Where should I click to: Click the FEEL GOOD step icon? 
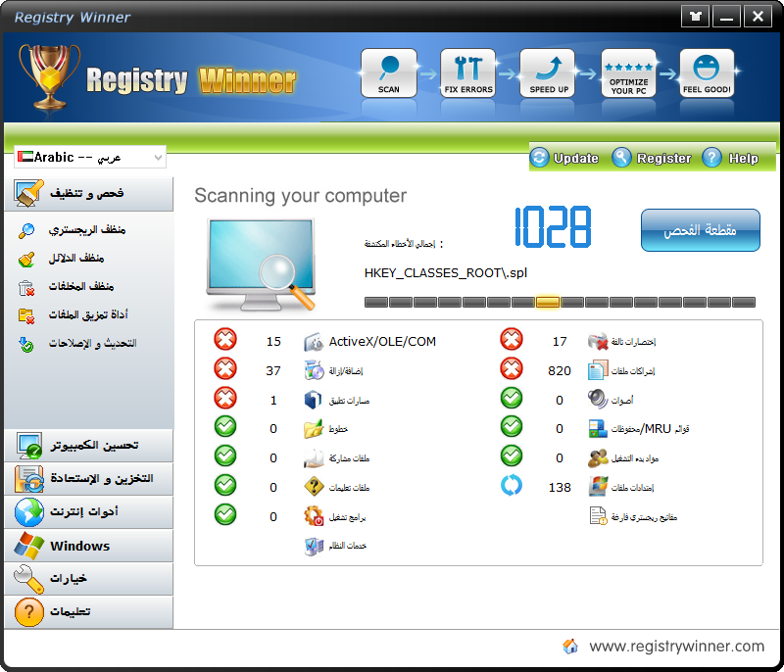(707, 72)
